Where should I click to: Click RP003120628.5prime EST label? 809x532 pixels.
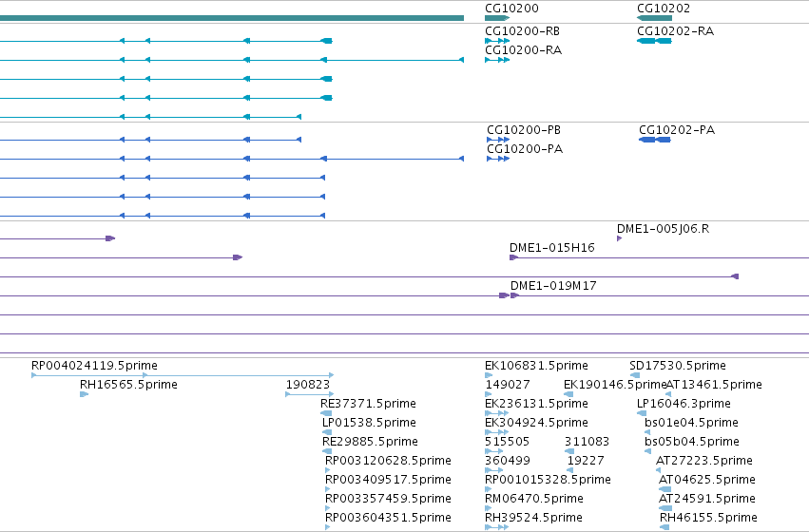coord(388,461)
